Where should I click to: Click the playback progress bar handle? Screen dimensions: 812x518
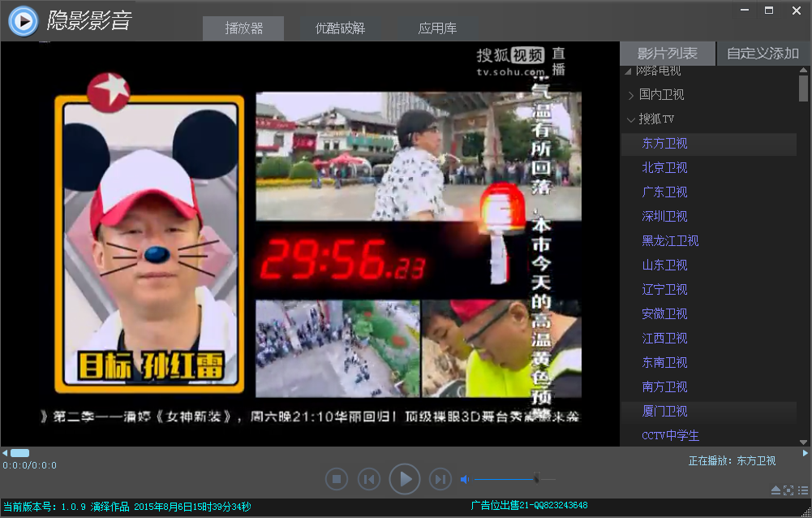pos(19,453)
